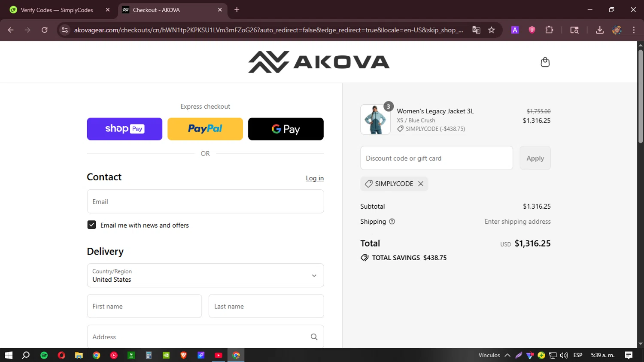Open Calculator from the taskbar
Viewport: 644px width, 362px height.
coord(149,355)
